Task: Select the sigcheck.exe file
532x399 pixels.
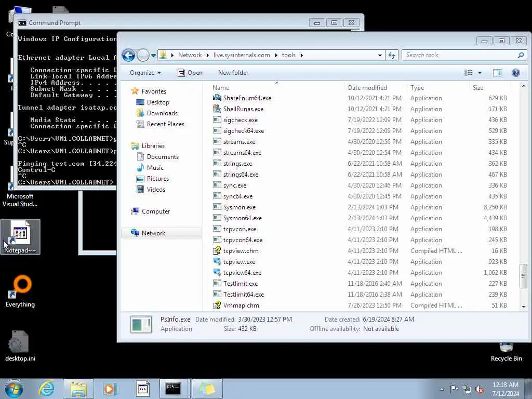Action: (x=240, y=120)
